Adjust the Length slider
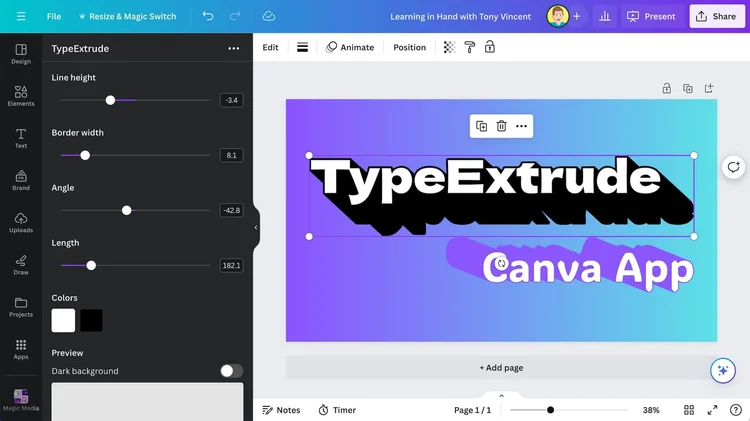This screenshot has height=421, width=750. [91, 265]
